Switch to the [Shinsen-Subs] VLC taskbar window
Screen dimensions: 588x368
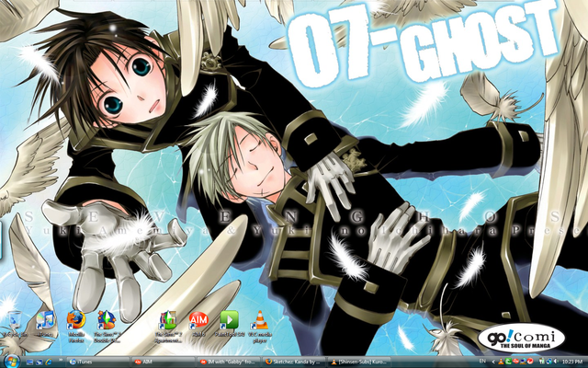pyautogui.click(x=359, y=362)
